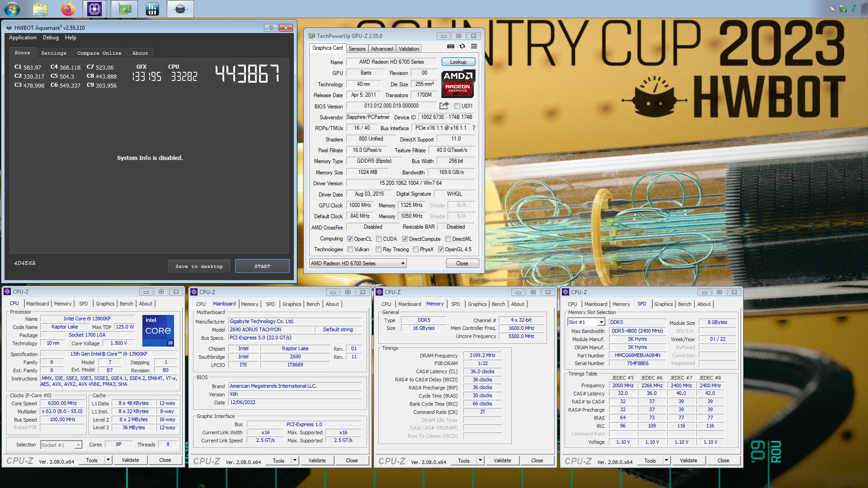Click the Aquamark total score 443867

point(247,73)
